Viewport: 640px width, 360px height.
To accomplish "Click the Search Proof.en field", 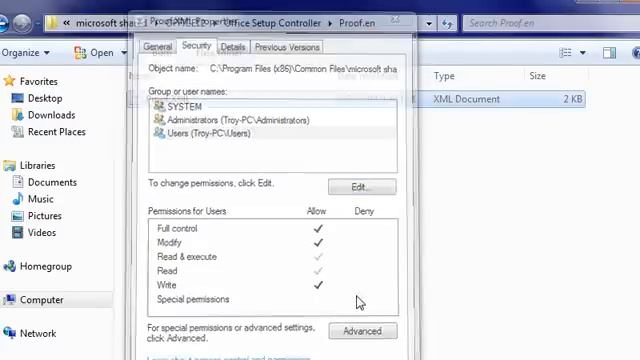I will tap(551, 23).
